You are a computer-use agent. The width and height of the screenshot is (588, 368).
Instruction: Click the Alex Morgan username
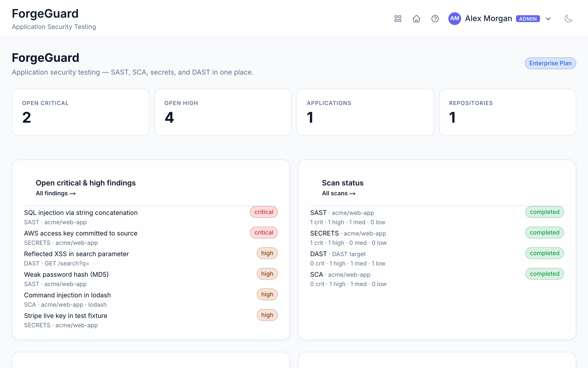pyautogui.click(x=488, y=18)
